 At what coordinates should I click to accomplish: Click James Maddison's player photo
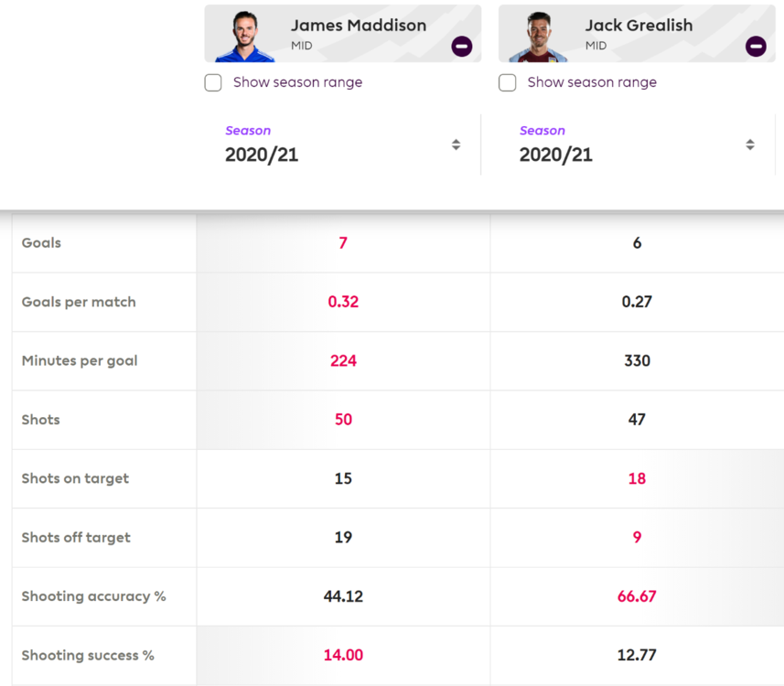tap(245, 36)
